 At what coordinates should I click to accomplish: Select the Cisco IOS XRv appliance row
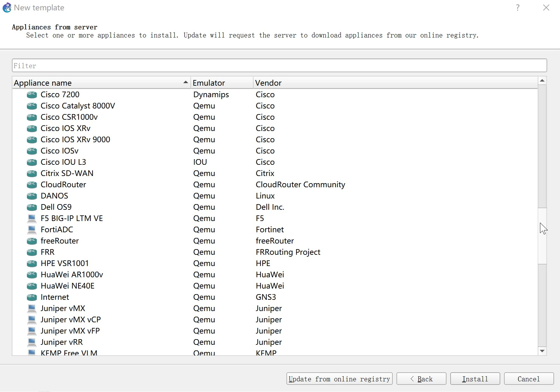(x=275, y=128)
